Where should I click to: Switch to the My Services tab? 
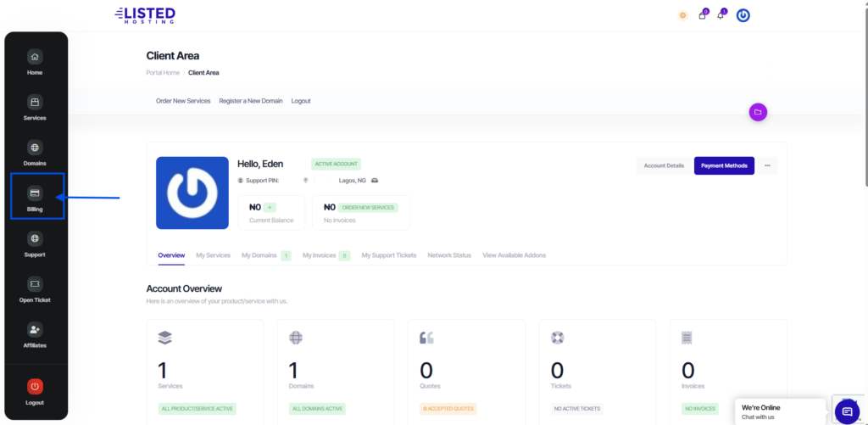tap(213, 255)
